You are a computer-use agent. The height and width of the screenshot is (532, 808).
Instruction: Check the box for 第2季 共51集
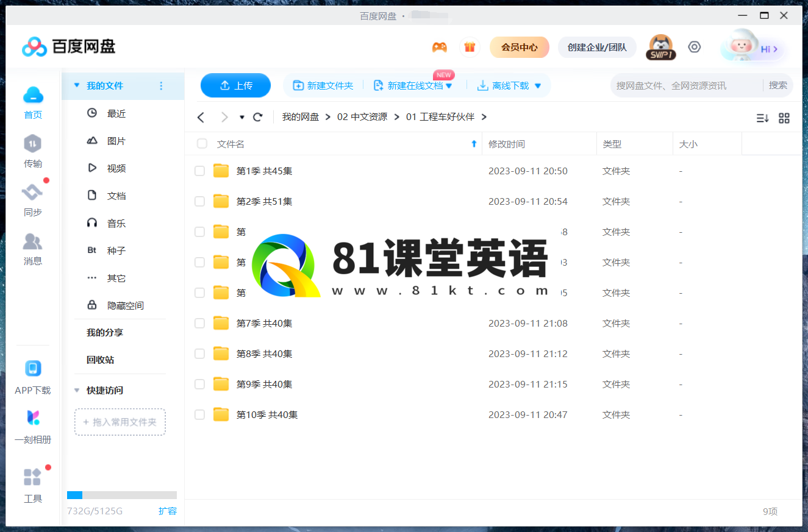tap(199, 202)
